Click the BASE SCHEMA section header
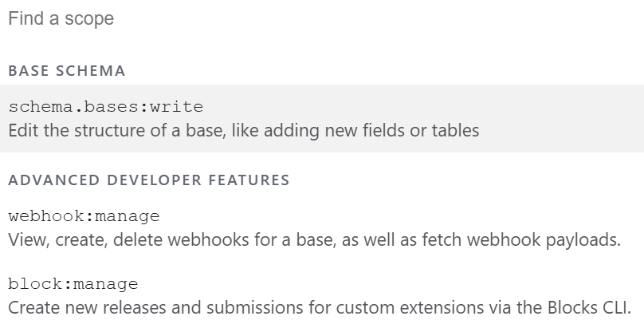Viewport: 644px width, 324px height. pos(67,71)
